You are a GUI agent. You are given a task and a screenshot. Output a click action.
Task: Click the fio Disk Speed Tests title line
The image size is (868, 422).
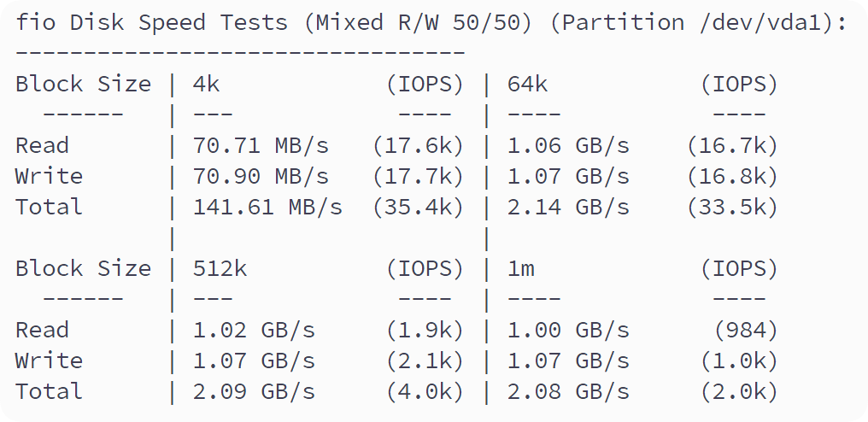[x=431, y=22]
